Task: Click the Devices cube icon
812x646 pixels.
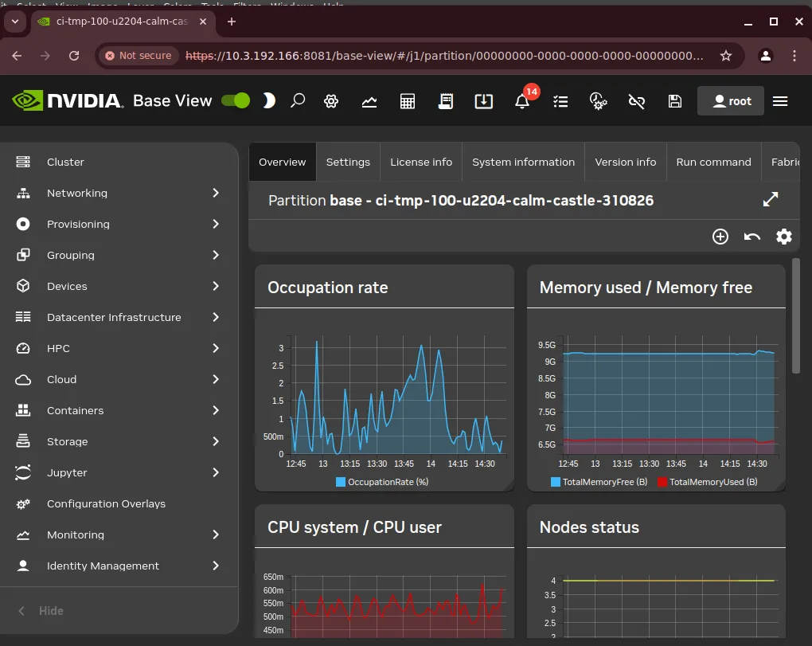Action: click(23, 286)
